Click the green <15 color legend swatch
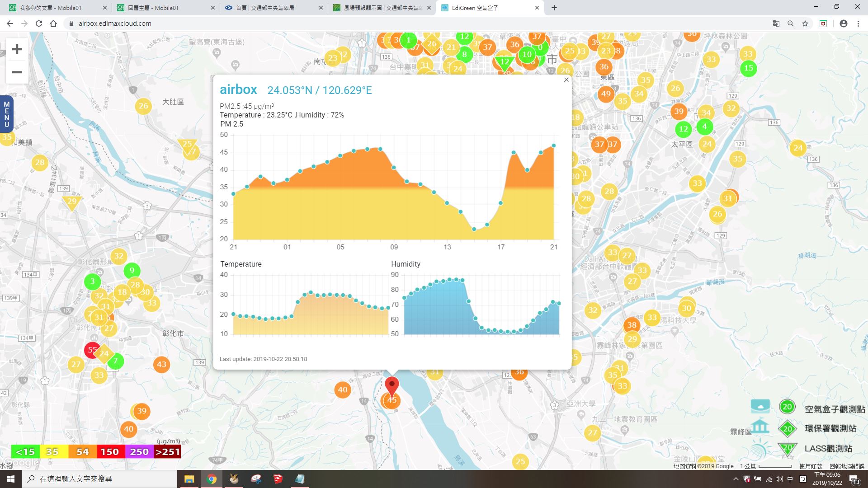Viewport: 868px width, 488px height. coord(25,451)
